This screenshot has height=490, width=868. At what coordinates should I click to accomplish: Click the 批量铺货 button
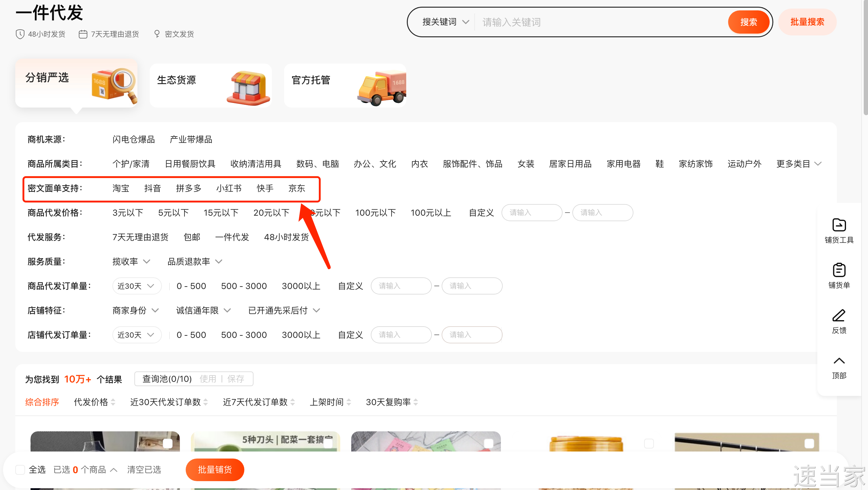point(215,470)
